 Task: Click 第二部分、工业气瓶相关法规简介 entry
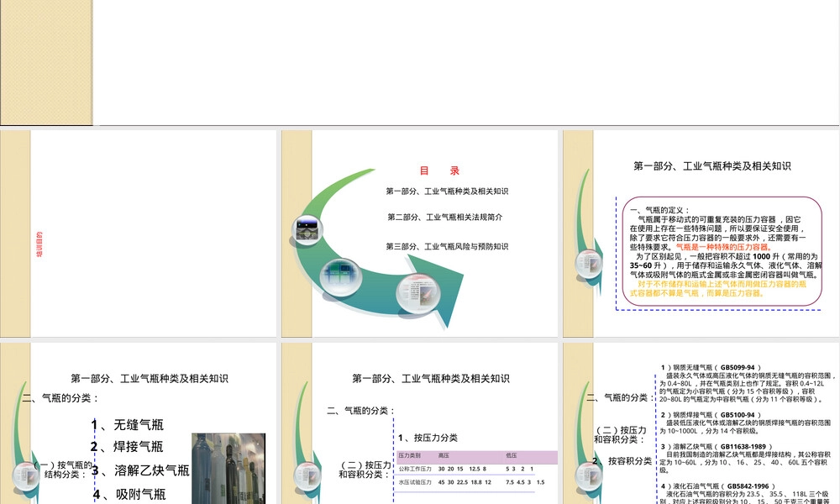point(445,217)
